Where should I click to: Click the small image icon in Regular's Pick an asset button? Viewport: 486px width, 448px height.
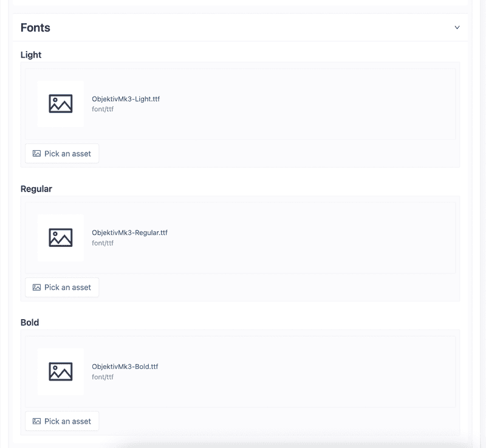[x=37, y=288]
